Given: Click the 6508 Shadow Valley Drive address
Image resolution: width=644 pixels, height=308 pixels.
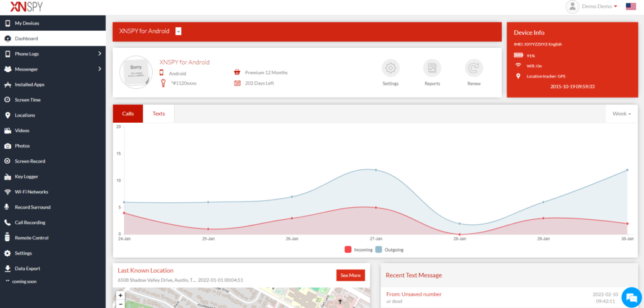Looking at the screenshot, I should point(157,280).
